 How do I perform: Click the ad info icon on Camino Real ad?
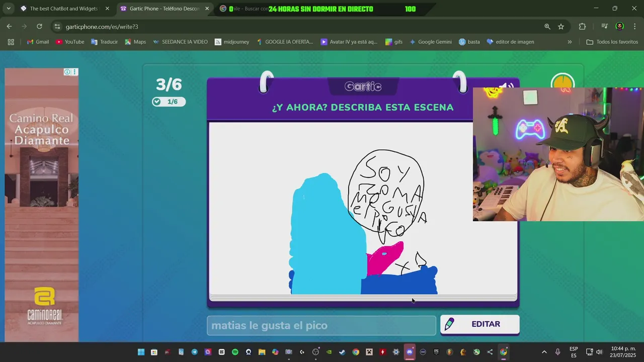67,72
